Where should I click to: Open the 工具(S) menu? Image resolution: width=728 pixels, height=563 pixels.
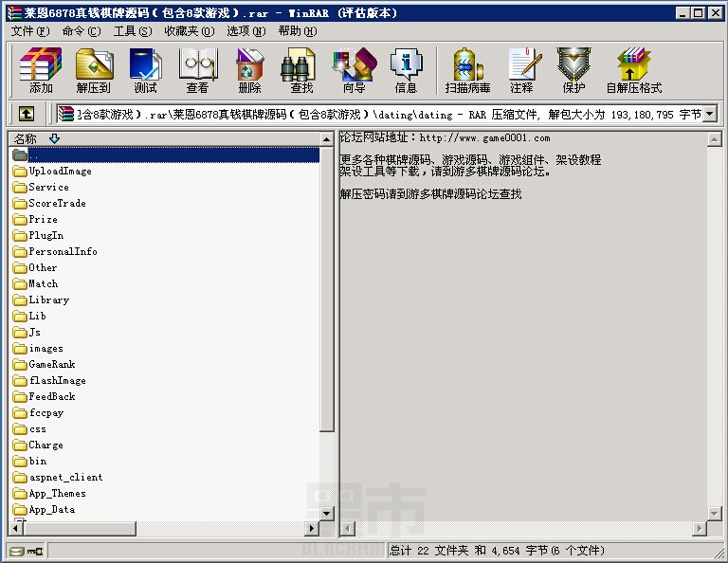(x=133, y=31)
